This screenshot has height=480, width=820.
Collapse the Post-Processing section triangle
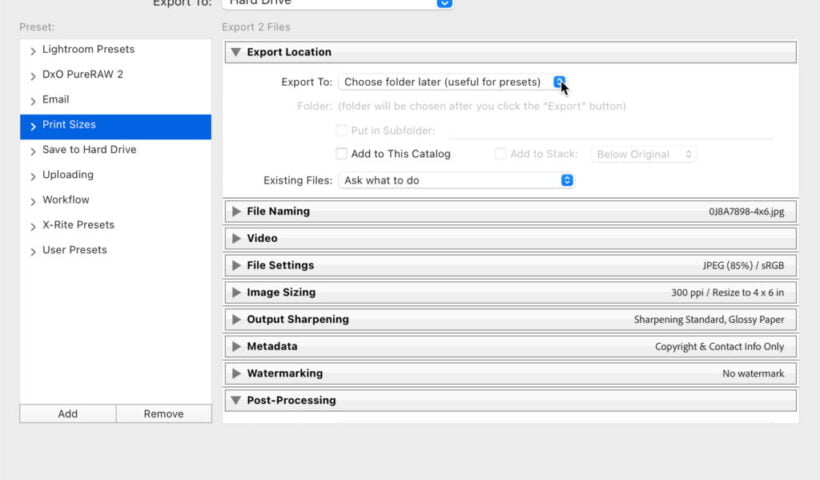point(236,400)
